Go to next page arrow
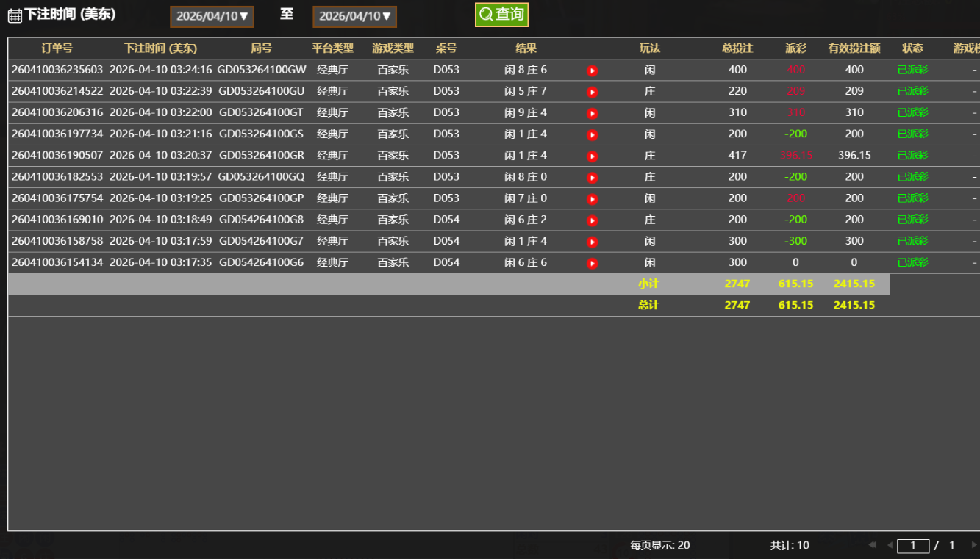This screenshot has height=559, width=980. click(974, 545)
